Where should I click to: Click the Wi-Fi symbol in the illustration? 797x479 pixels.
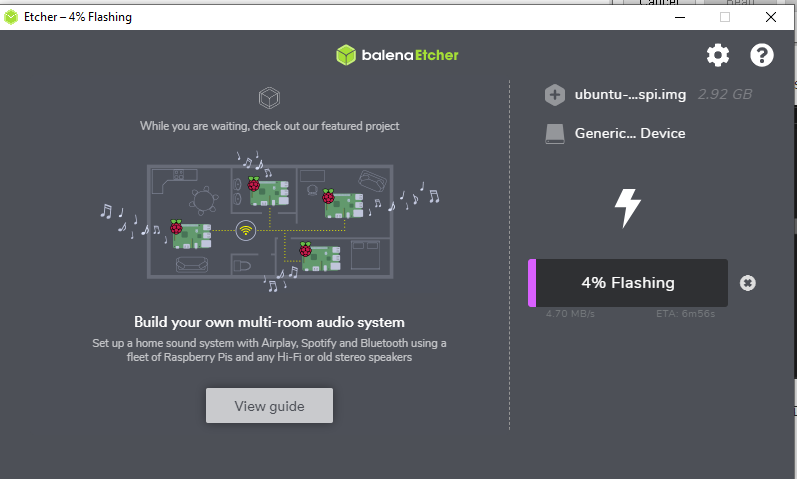pos(246,230)
